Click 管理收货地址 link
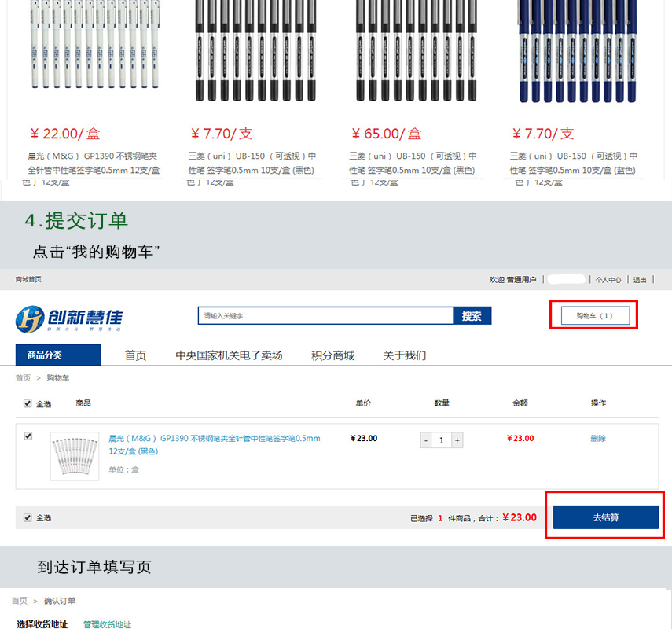This screenshot has height=629, width=672. pos(107,624)
